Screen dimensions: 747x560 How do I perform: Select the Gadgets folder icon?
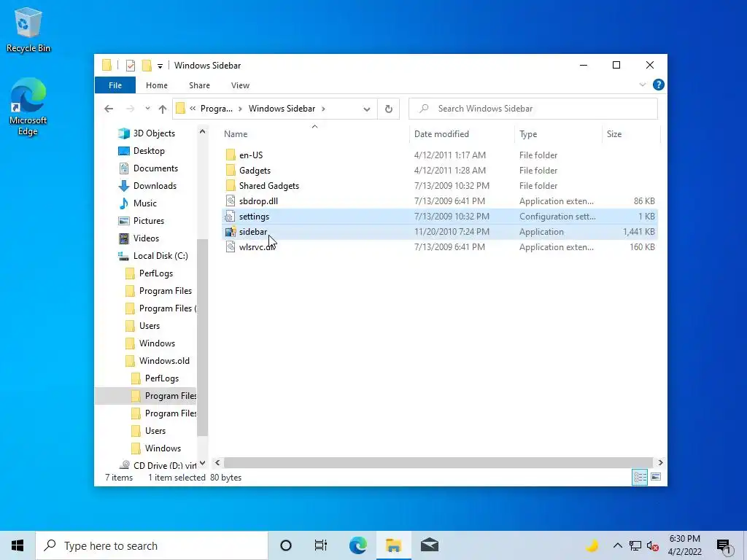(231, 170)
